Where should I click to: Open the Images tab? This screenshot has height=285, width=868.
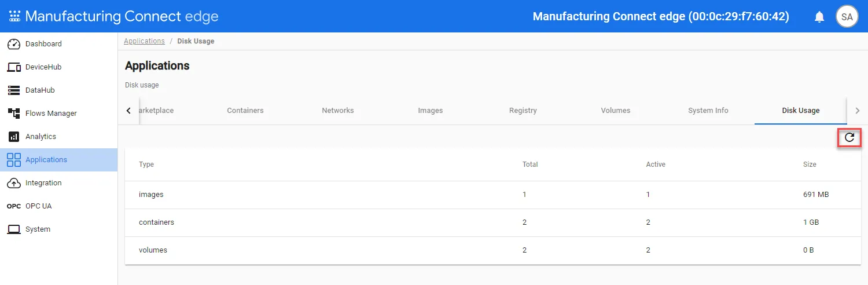tap(431, 111)
